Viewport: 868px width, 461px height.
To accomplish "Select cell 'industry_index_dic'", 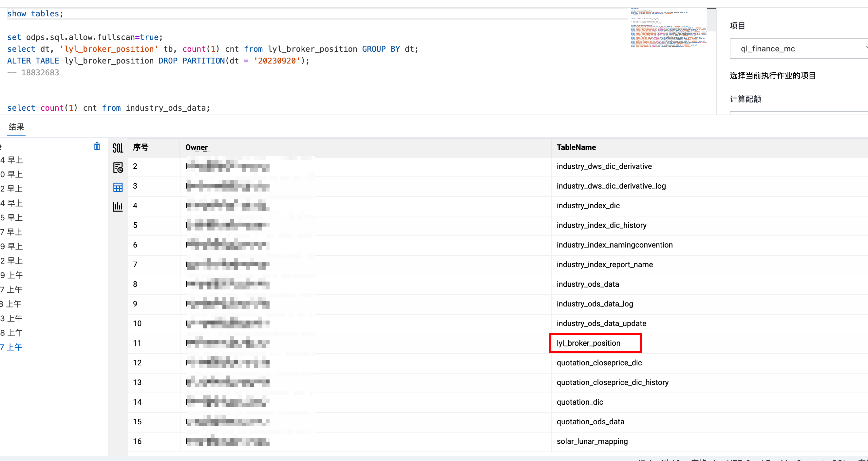I will 588,205.
